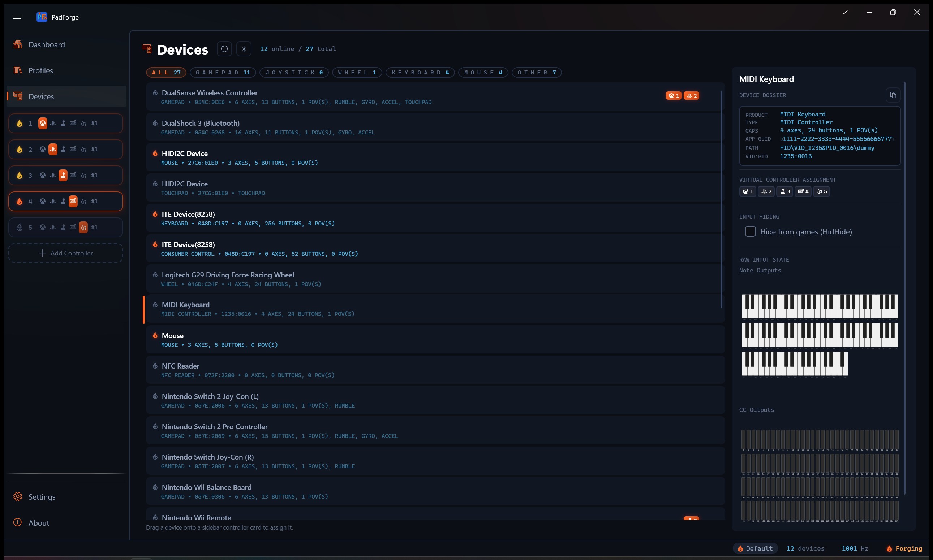Select joystick type on controller card 1

(63, 124)
